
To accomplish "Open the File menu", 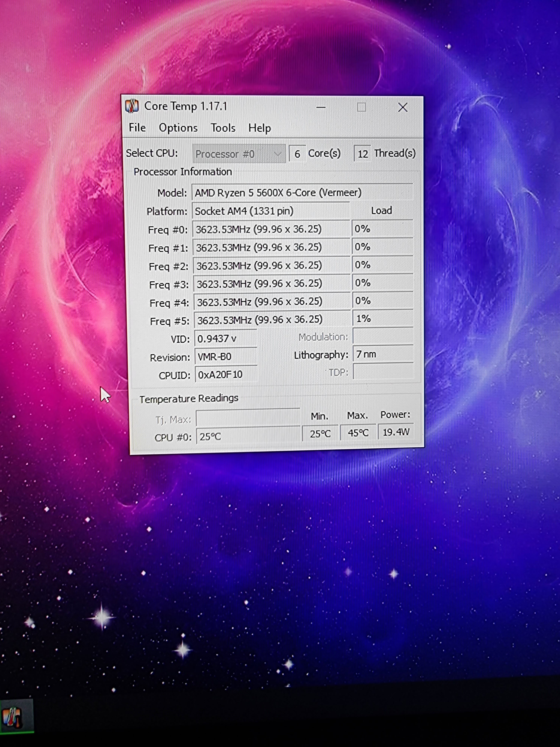I will click(x=137, y=128).
